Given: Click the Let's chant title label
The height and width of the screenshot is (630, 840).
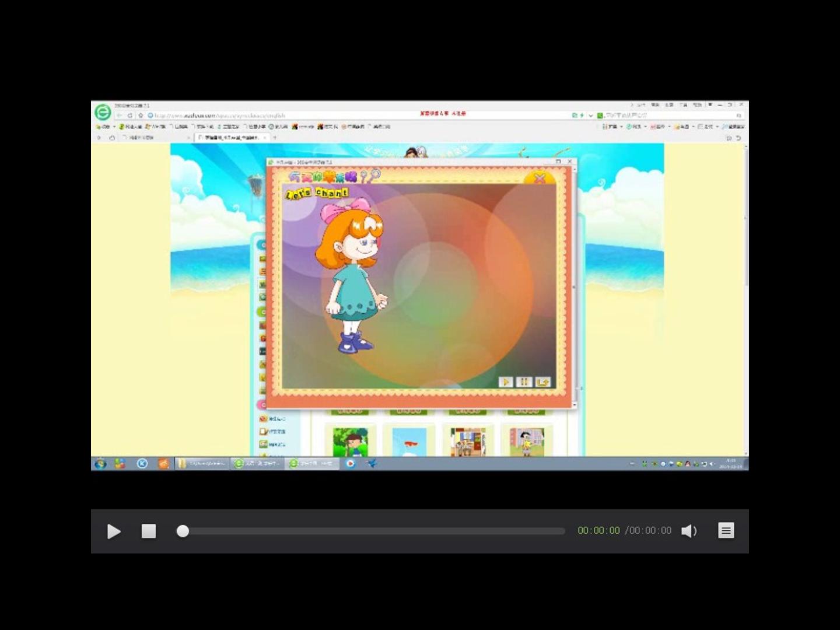Looking at the screenshot, I should pos(317,193).
